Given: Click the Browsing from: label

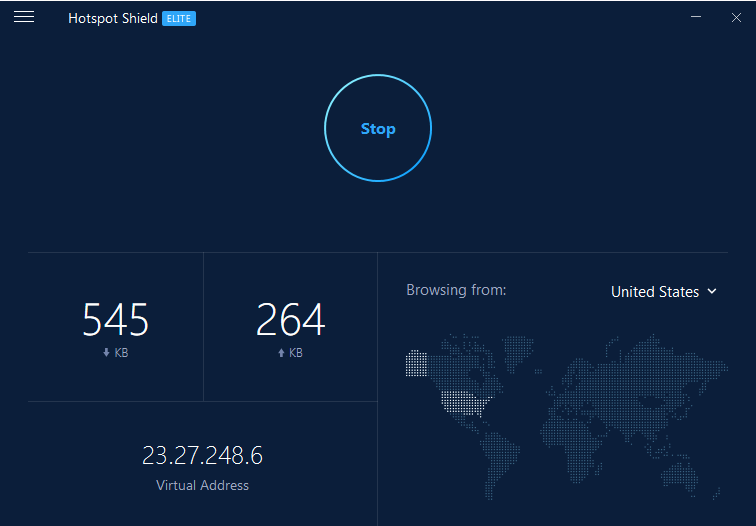Looking at the screenshot, I should coord(456,290).
